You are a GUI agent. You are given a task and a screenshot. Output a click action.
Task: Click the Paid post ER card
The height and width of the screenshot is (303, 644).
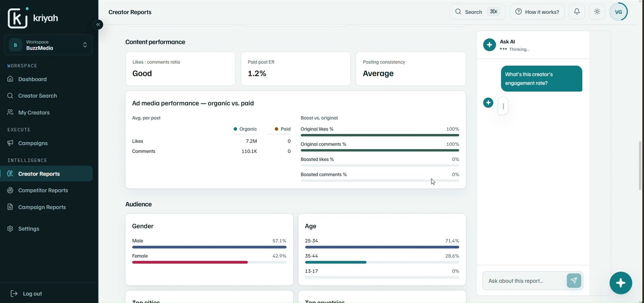295,69
